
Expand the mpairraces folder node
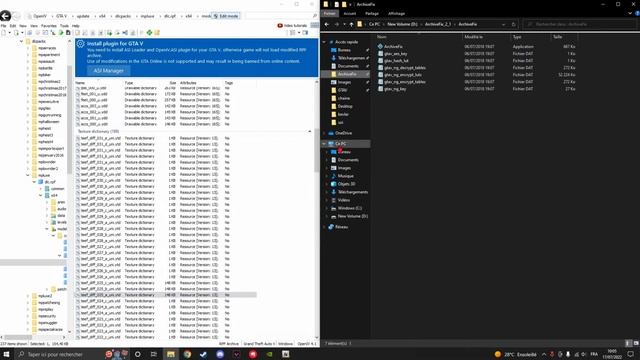click(x=28, y=48)
